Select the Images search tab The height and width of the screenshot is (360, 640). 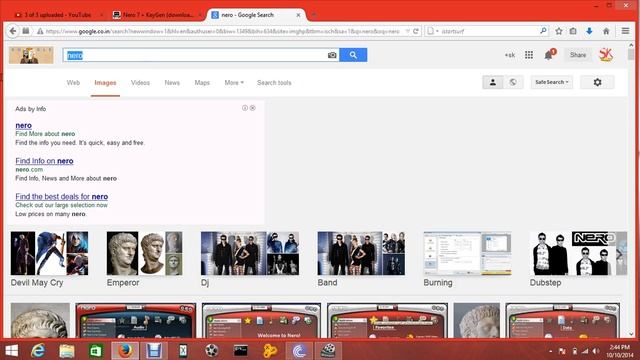[x=105, y=83]
